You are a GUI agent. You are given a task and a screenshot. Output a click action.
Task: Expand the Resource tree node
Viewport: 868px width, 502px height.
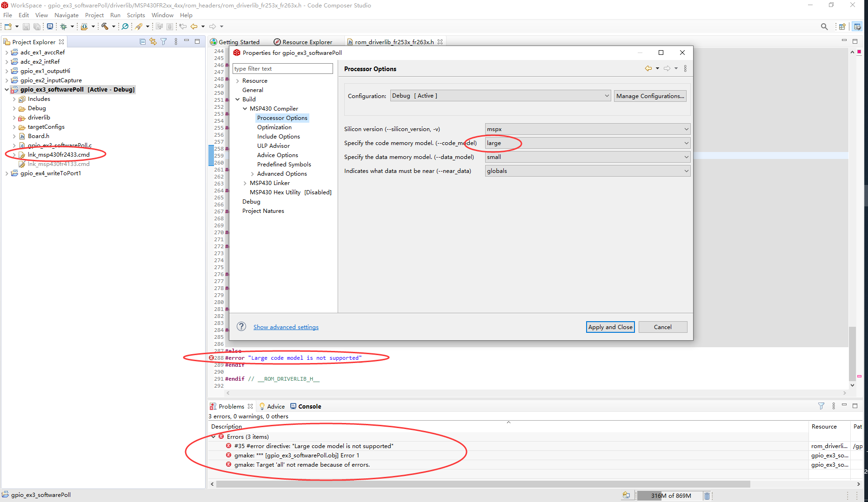pyautogui.click(x=238, y=81)
